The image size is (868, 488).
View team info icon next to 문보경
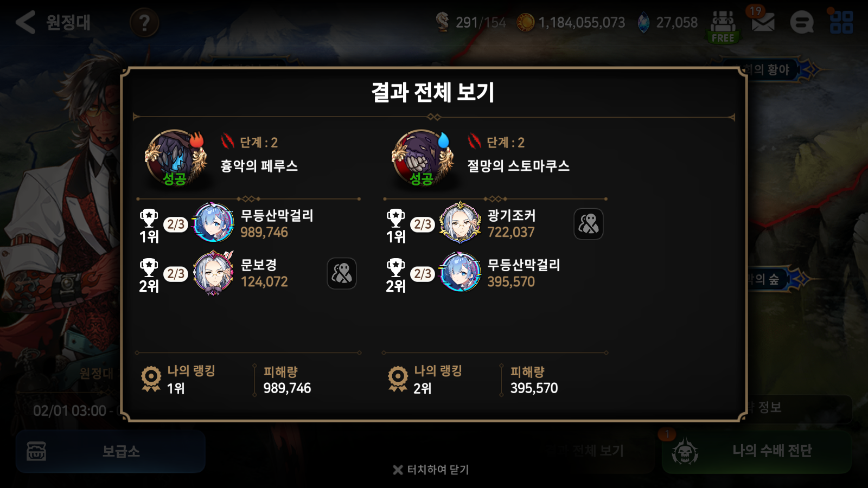click(342, 273)
